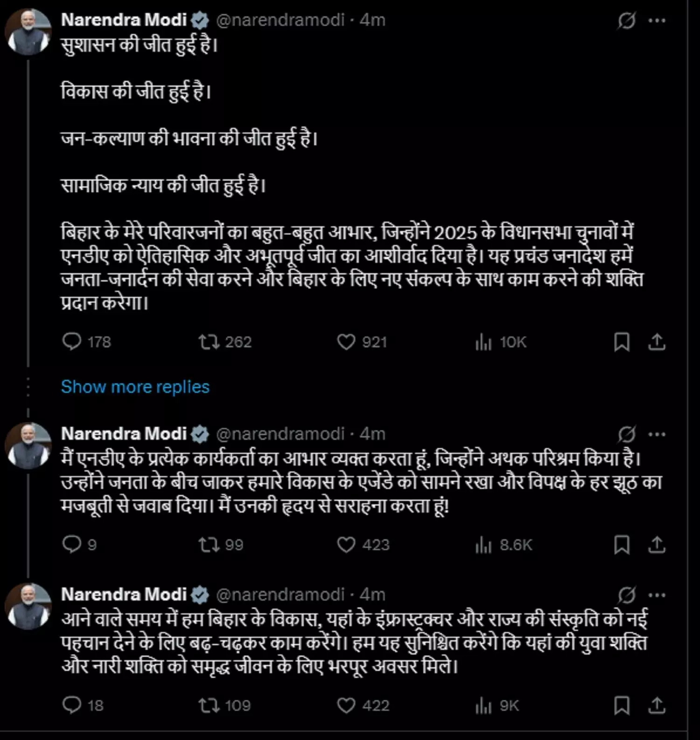Retweet the post with 262 reposts
This screenshot has height=740, width=700.
pyautogui.click(x=209, y=342)
